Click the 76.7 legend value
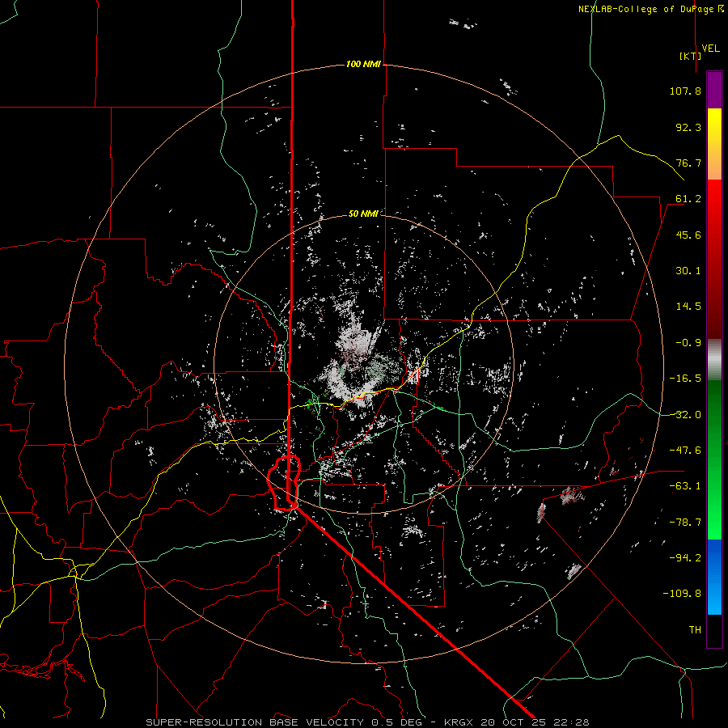728x728 pixels. coord(688,163)
